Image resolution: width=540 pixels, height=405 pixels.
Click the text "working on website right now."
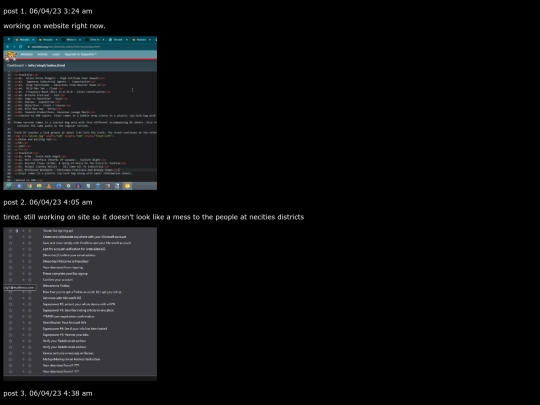[x=54, y=26]
